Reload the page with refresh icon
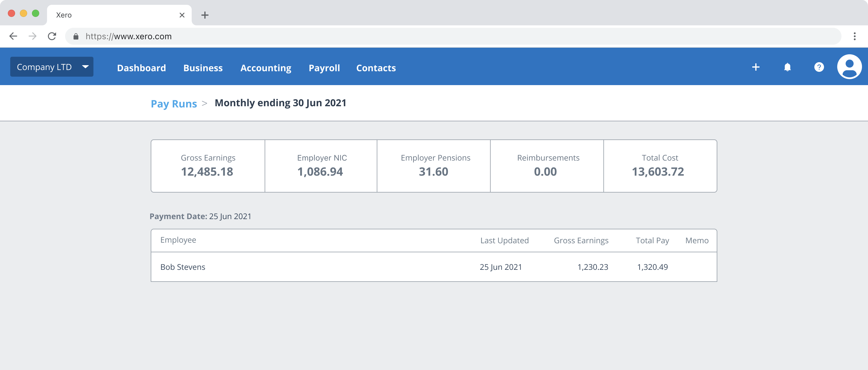Screen dimensions: 868x370 pos(52,36)
